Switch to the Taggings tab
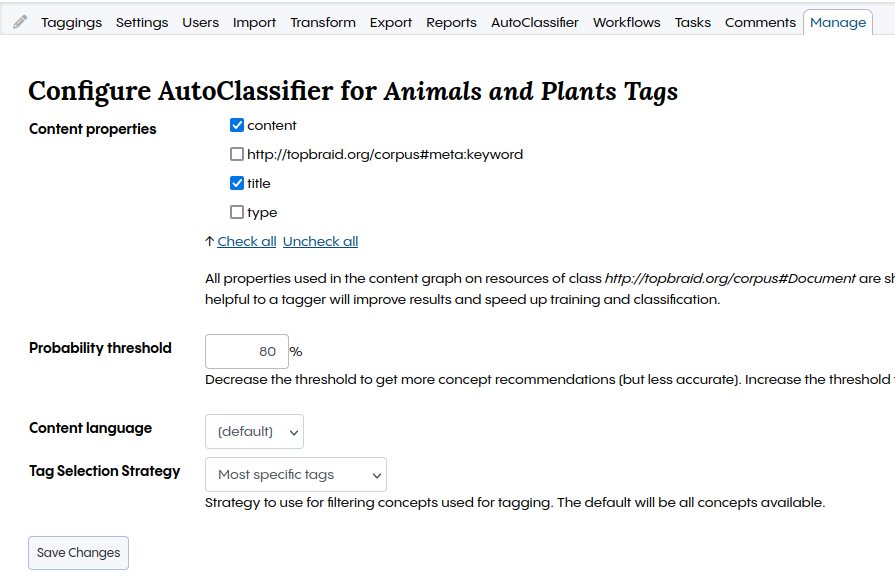The height and width of the screenshot is (583, 895). tap(71, 21)
